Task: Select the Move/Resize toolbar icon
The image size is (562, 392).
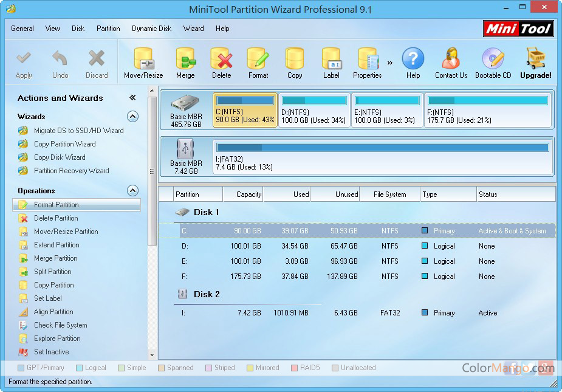Action: (143, 58)
